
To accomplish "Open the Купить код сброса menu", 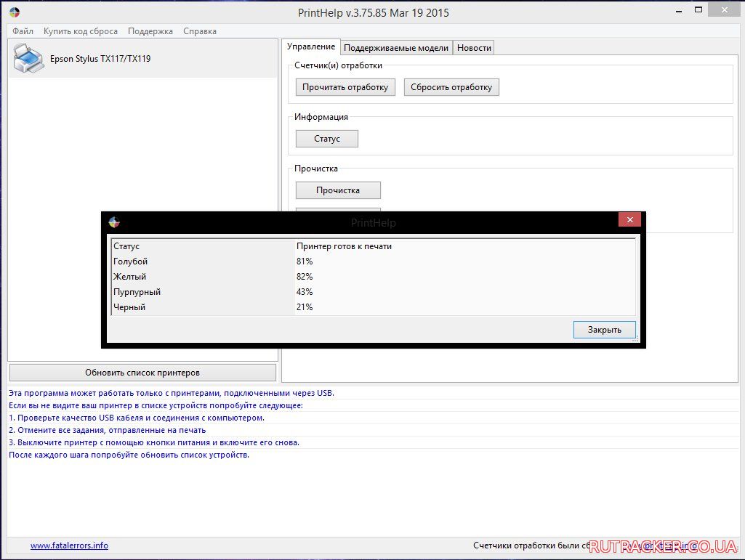I will (80, 31).
